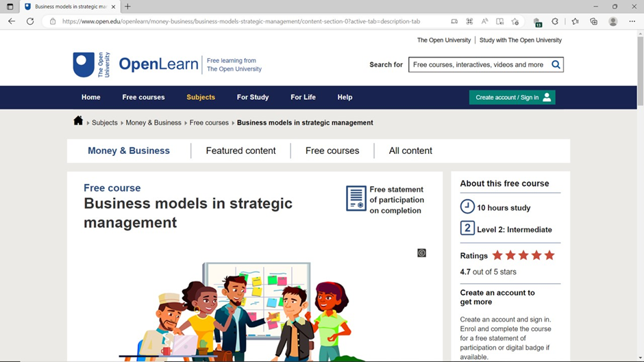This screenshot has height=362, width=644.
Task: Open Money & Business breadcrumb link
Action: click(x=153, y=122)
